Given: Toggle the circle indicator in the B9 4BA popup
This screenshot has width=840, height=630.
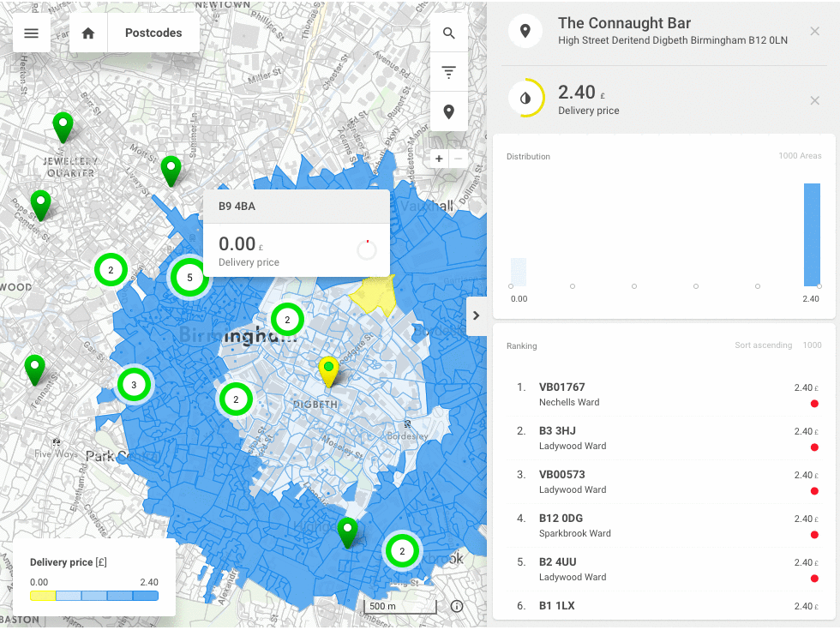Looking at the screenshot, I should point(366,249).
